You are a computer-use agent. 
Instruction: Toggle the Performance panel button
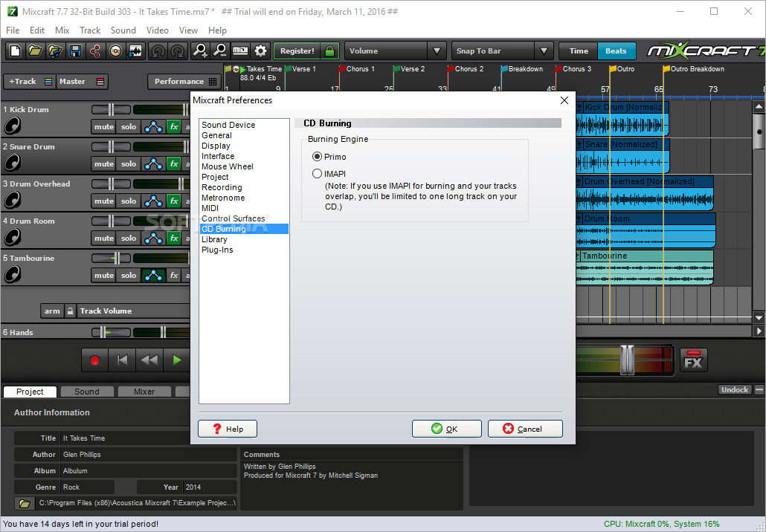pyautogui.click(x=184, y=82)
